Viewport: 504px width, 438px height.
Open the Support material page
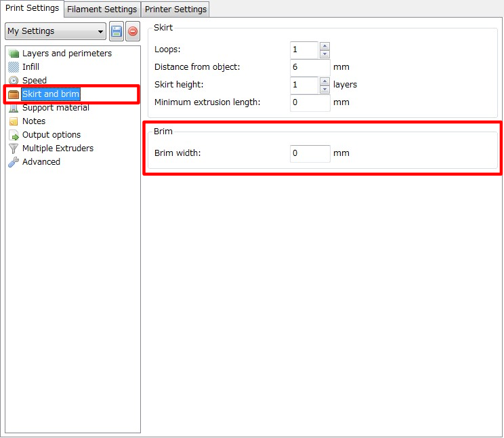point(56,108)
